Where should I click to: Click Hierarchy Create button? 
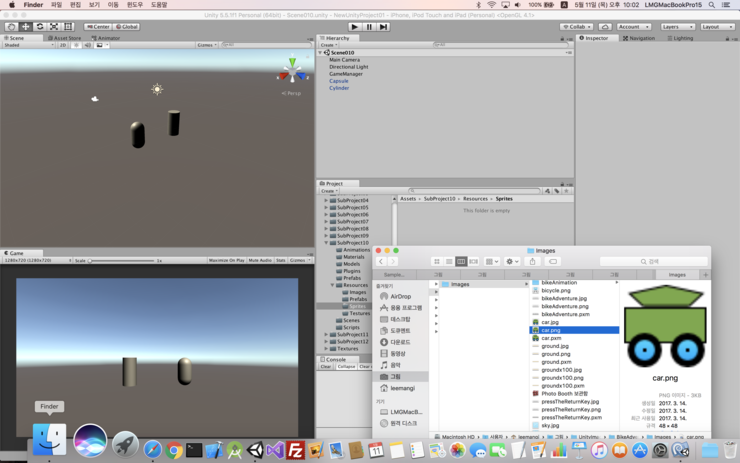[329, 45]
